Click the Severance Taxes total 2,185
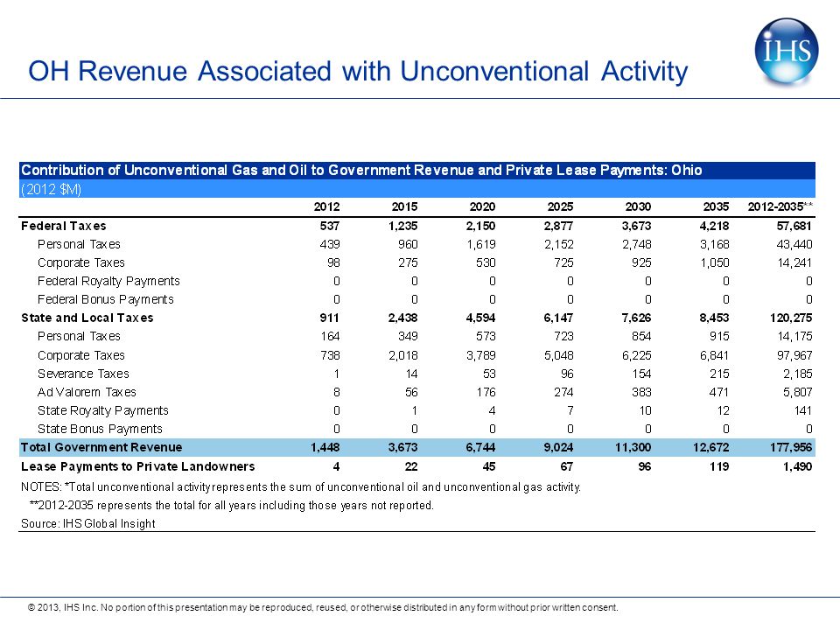This screenshot has height=630, width=840. point(798,374)
